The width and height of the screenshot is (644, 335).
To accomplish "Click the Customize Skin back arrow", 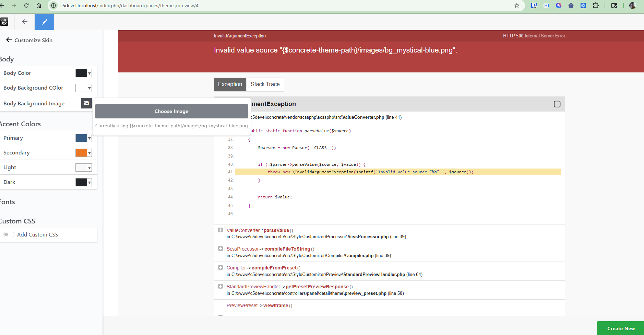I will coord(9,40).
